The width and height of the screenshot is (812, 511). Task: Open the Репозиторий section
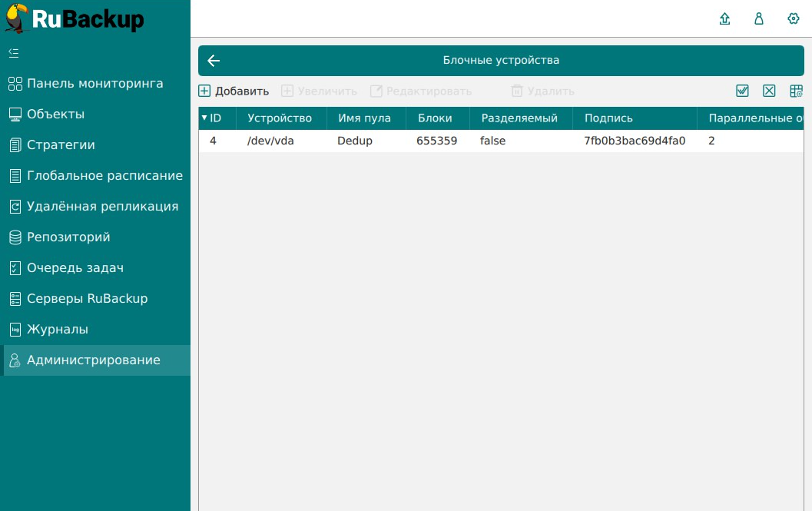click(x=68, y=237)
